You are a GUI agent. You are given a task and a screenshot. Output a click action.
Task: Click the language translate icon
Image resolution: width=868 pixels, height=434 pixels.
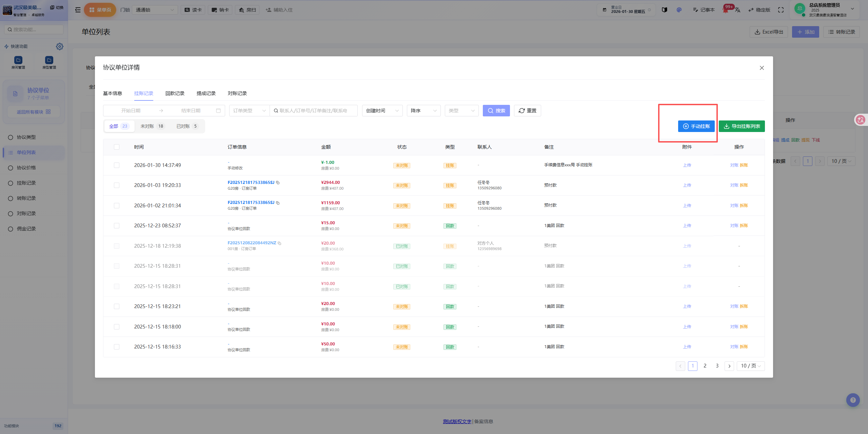(x=737, y=10)
